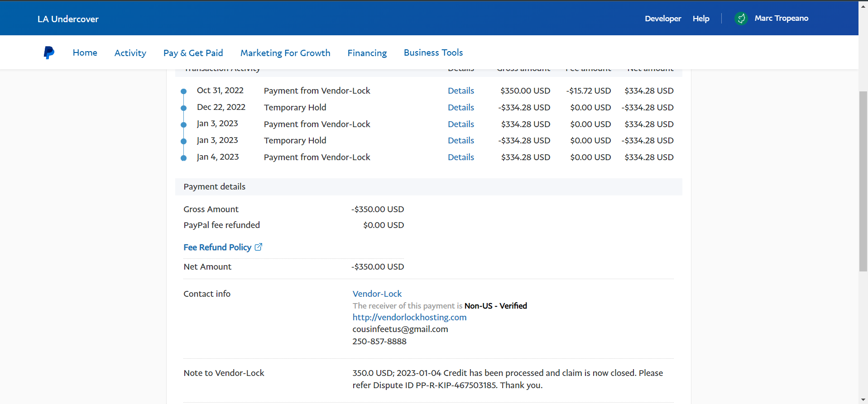Click the Dec 22, 2022 date entry

tap(221, 107)
